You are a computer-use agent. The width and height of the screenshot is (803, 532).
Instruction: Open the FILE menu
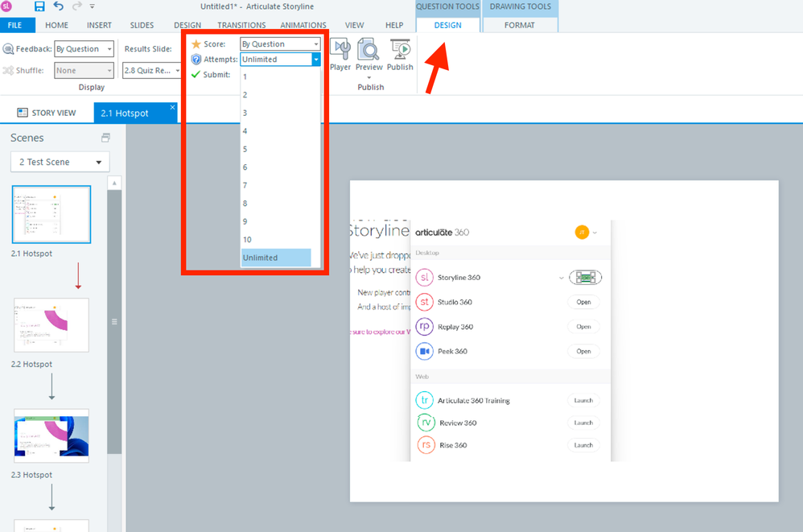(14, 25)
